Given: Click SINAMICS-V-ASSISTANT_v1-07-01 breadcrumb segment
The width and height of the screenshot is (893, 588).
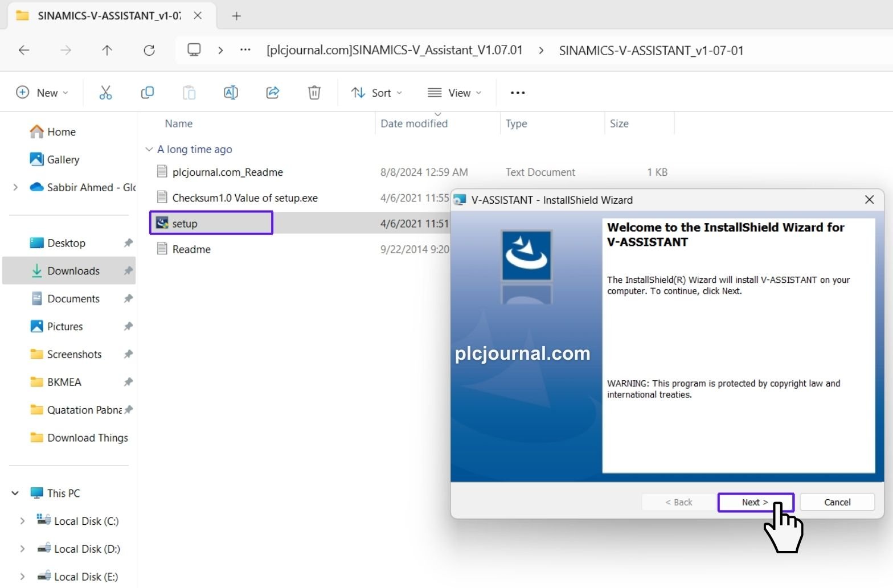Looking at the screenshot, I should (651, 50).
